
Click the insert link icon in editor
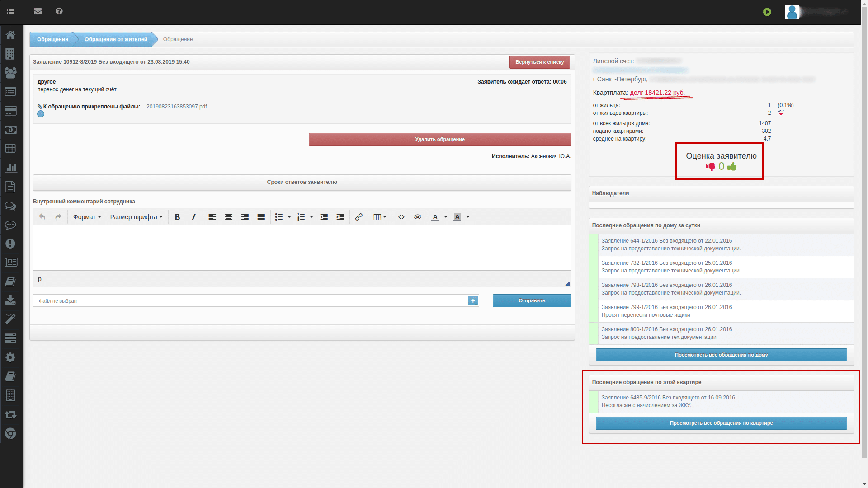(x=359, y=217)
